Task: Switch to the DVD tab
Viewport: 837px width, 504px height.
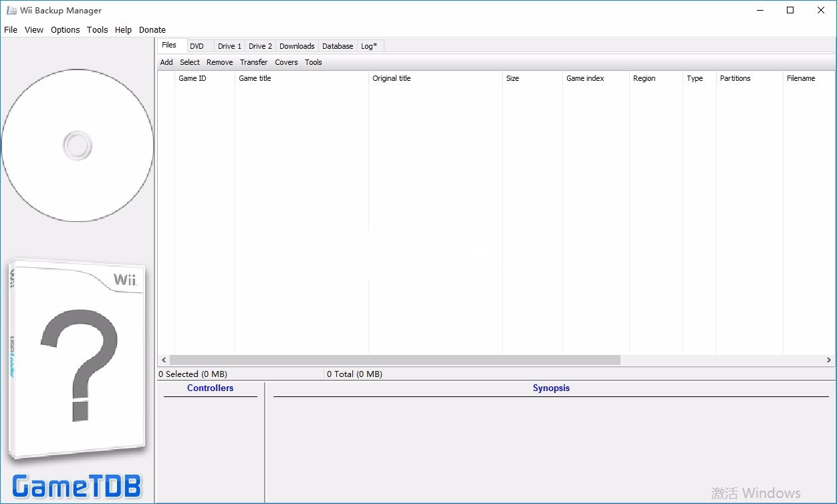Action: pyautogui.click(x=197, y=46)
